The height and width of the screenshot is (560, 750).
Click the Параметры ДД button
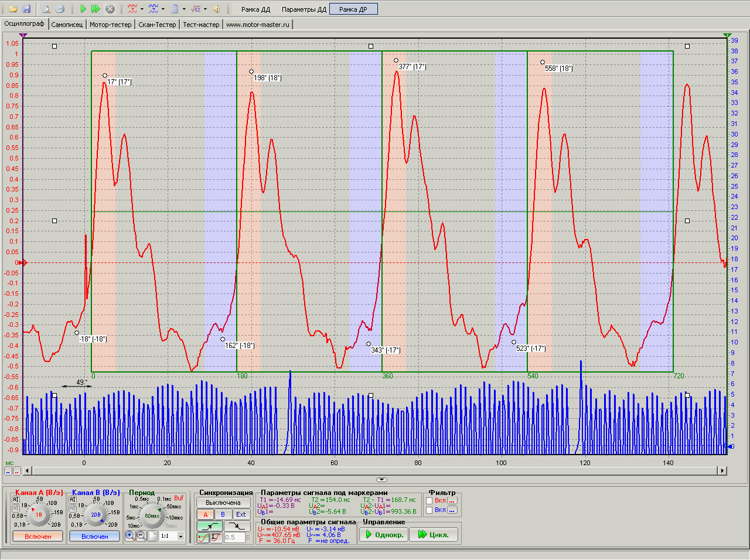pyautogui.click(x=304, y=9)
